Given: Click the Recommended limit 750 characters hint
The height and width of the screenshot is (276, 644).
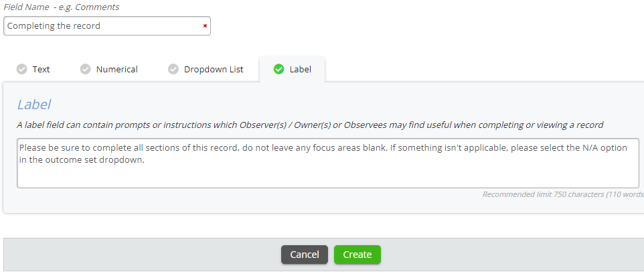Looking at the screenshot, I should pyautogui.click(x=563, y=194).
